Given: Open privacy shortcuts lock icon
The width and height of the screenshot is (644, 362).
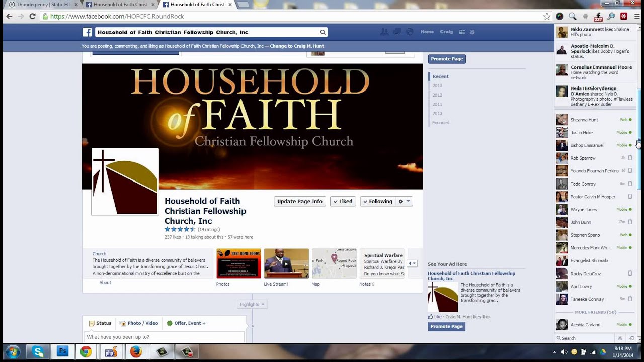Looking at the screenshot, I should [461, 32].
